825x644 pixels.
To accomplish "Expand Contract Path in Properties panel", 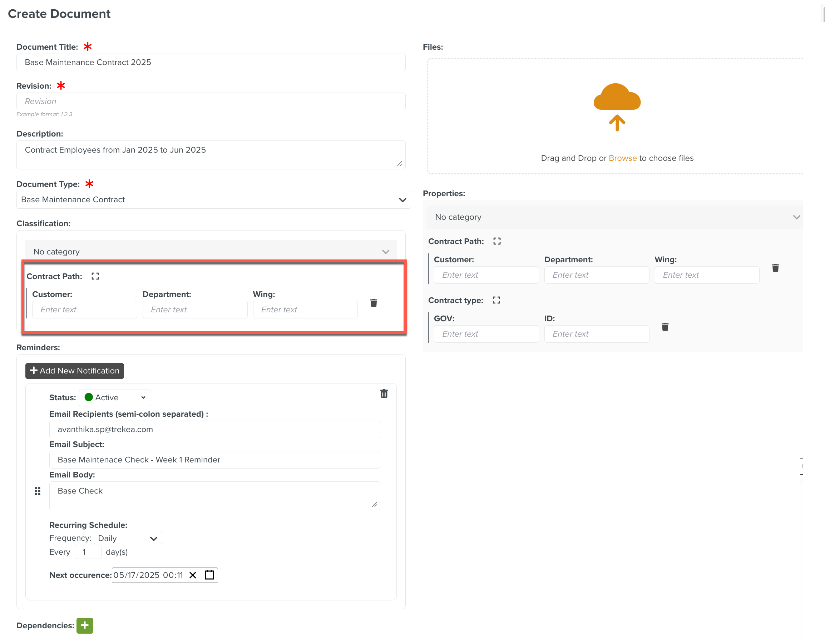I will click(497, 241).
